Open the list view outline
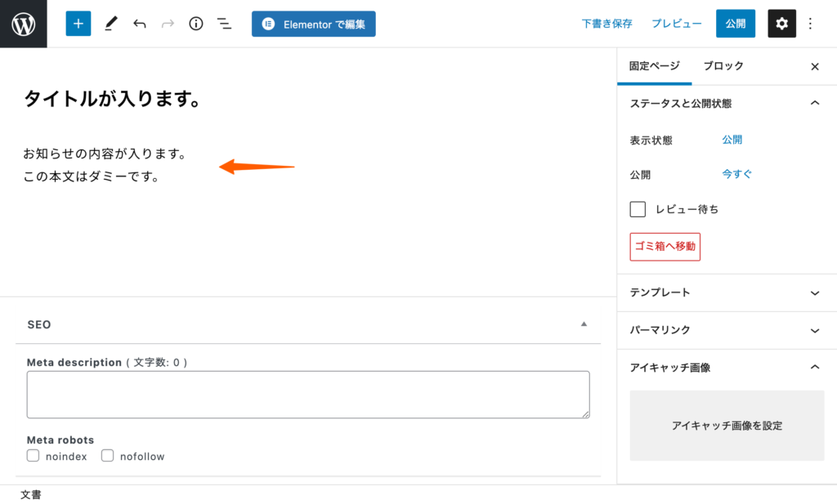 coord(224,24)
